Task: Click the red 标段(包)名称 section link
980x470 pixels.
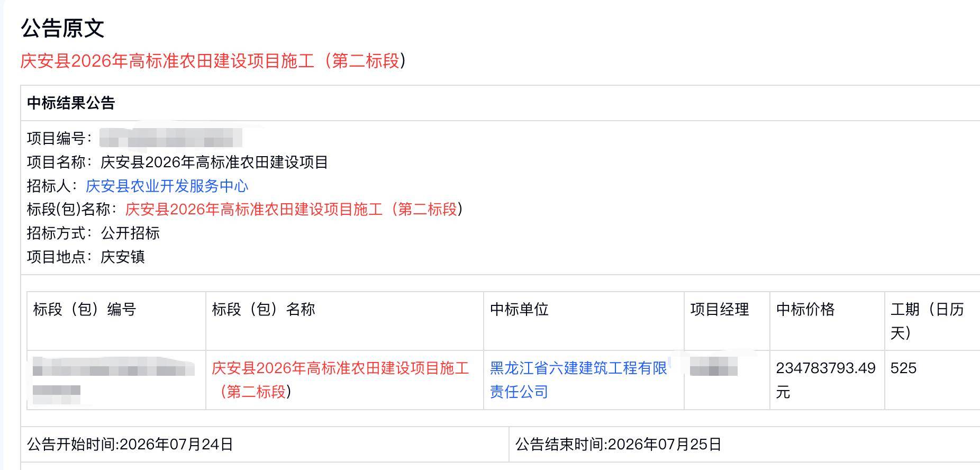Action: [x=294, y=210]
